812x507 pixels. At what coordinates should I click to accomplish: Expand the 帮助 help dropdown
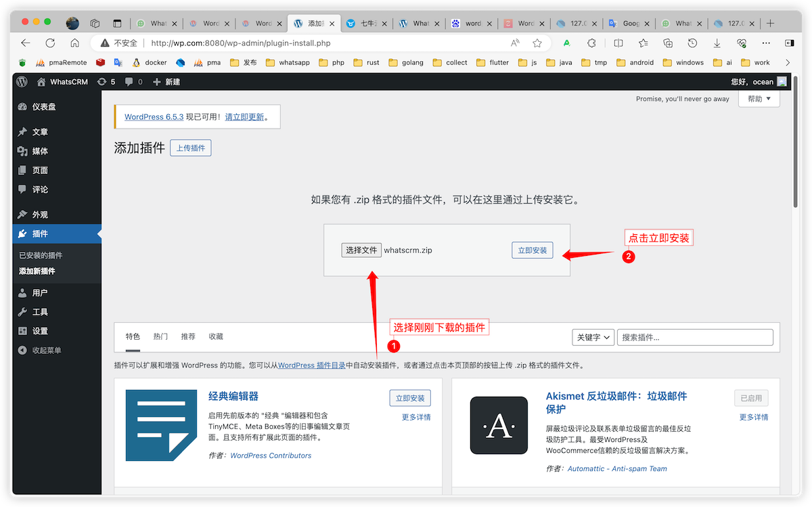(759, 99)
